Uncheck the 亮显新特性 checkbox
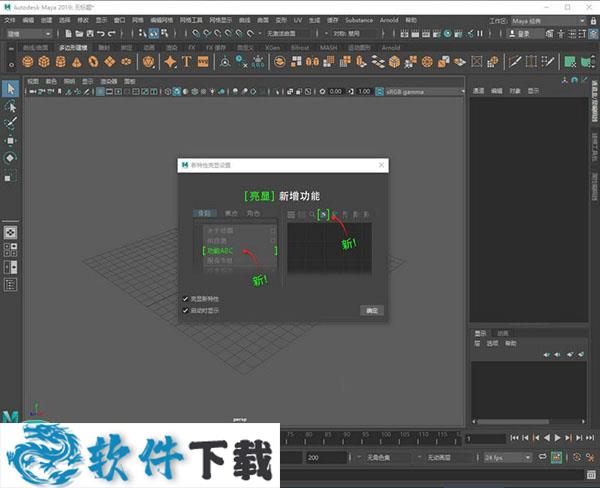Image resolution: width=600 pixels, height=488 pixels. [x=186, y=299]
